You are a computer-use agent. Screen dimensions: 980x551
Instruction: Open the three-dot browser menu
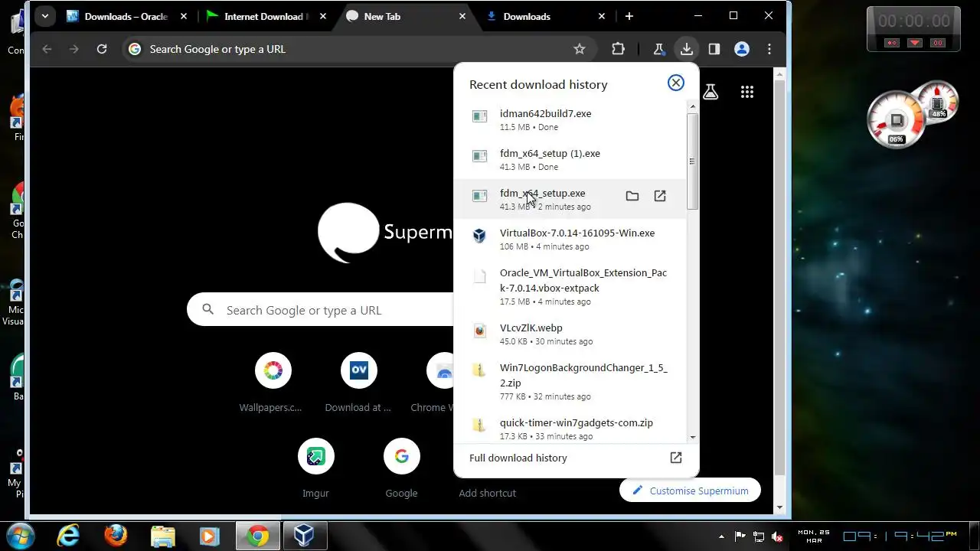[769, 49]
